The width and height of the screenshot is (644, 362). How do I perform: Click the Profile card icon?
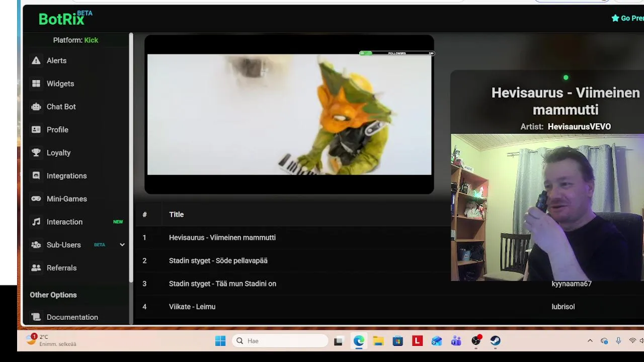point(36,130)
